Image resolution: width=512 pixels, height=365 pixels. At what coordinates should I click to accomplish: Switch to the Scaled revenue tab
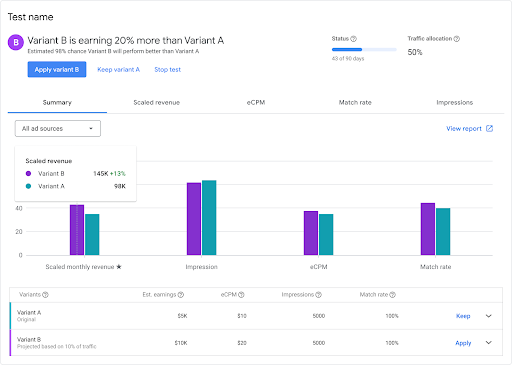[157, 103]
